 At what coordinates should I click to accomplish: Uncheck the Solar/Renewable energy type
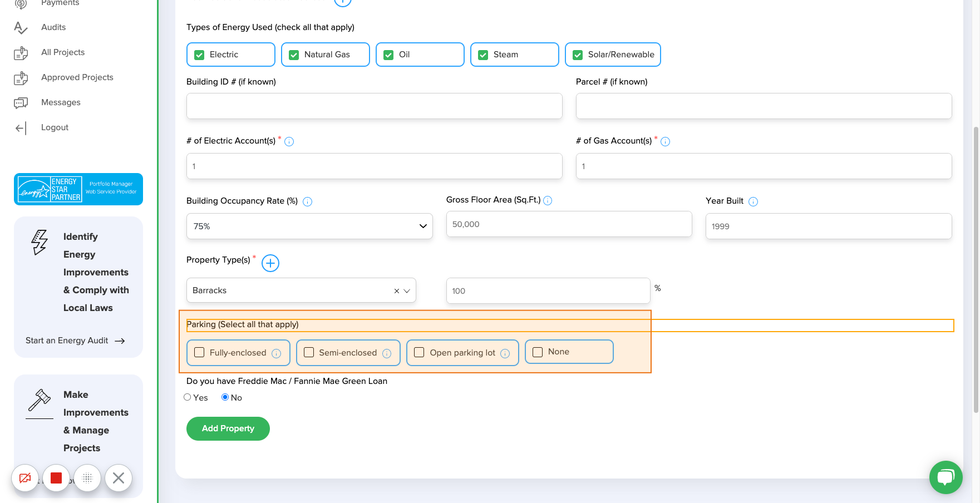(578, 55)
